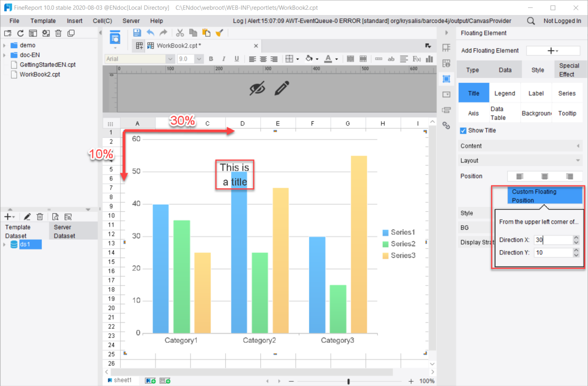Image resolution: width=588 pixels, height=386 pixels.
Task: Click the New Folder icon above template tree
Action: coord(7,33)
